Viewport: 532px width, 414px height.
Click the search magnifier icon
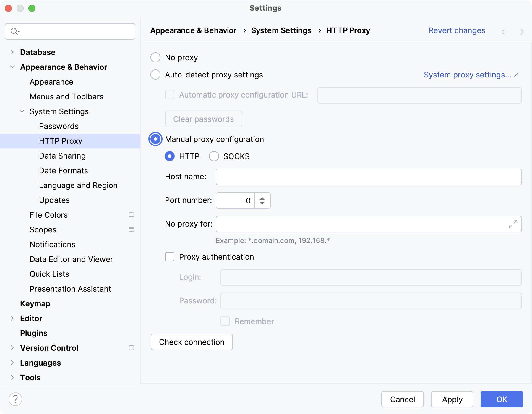pos(14,31)
